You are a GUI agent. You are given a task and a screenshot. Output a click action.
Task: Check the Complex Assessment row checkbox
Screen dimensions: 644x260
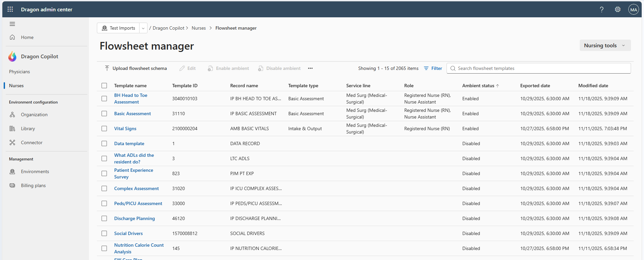click(x=104, y=188)
